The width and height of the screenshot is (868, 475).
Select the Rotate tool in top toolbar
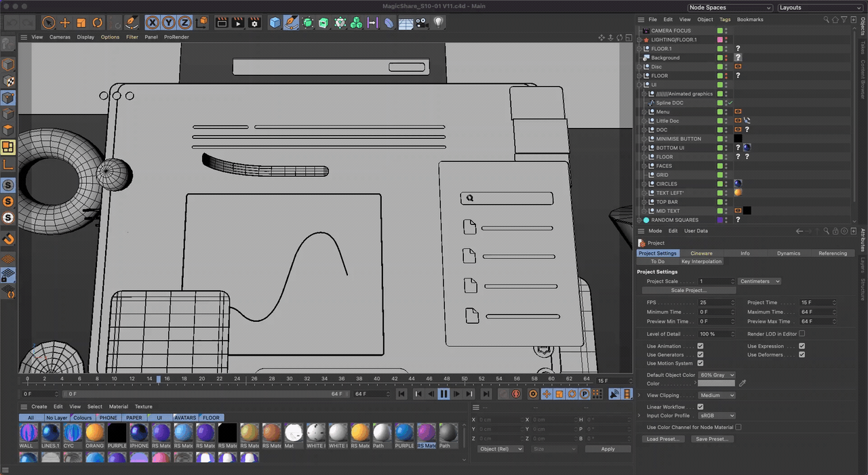(98, 23)
